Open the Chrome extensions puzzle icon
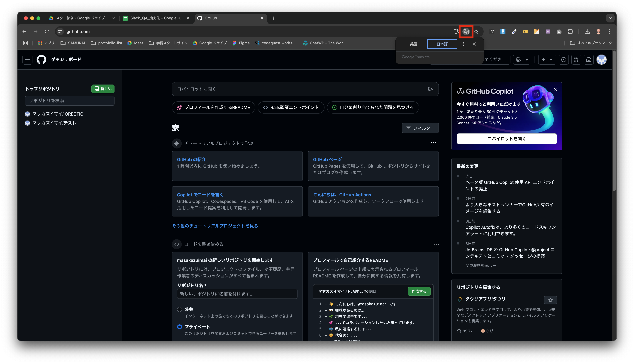This screenshot has height=364, width=634. pyautogui.click(x=571, y=32)
